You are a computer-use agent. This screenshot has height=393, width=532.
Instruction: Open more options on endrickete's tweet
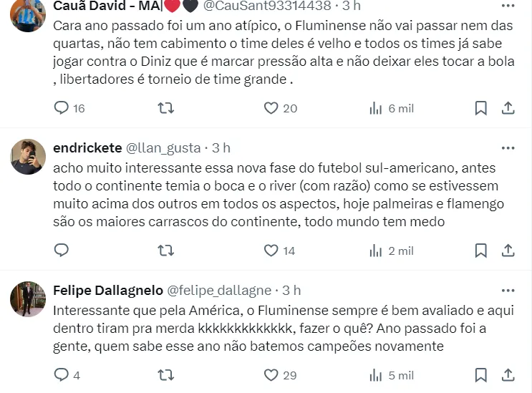[508, 148]
